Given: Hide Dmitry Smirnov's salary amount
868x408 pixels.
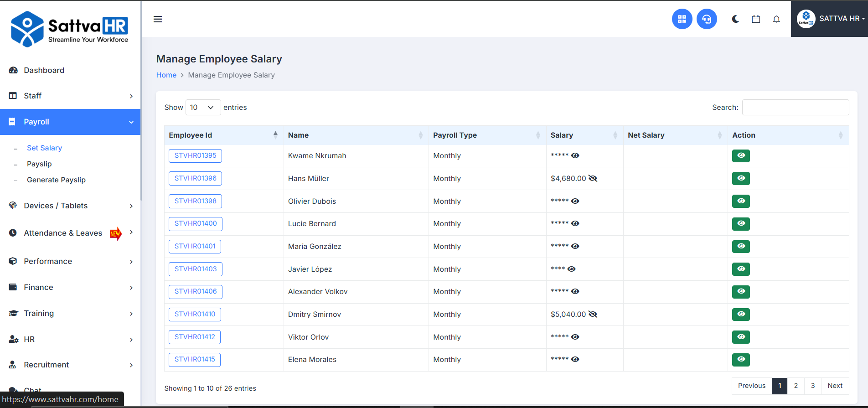Looking at the screenshot, I should 593,314.
